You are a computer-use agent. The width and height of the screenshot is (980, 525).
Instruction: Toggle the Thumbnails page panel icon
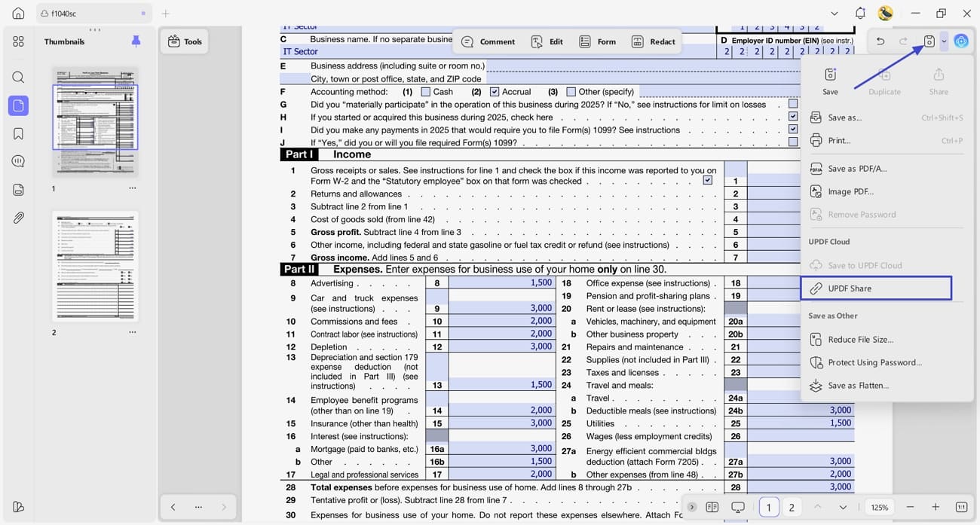pyautogui.click(x=18, y=105)
